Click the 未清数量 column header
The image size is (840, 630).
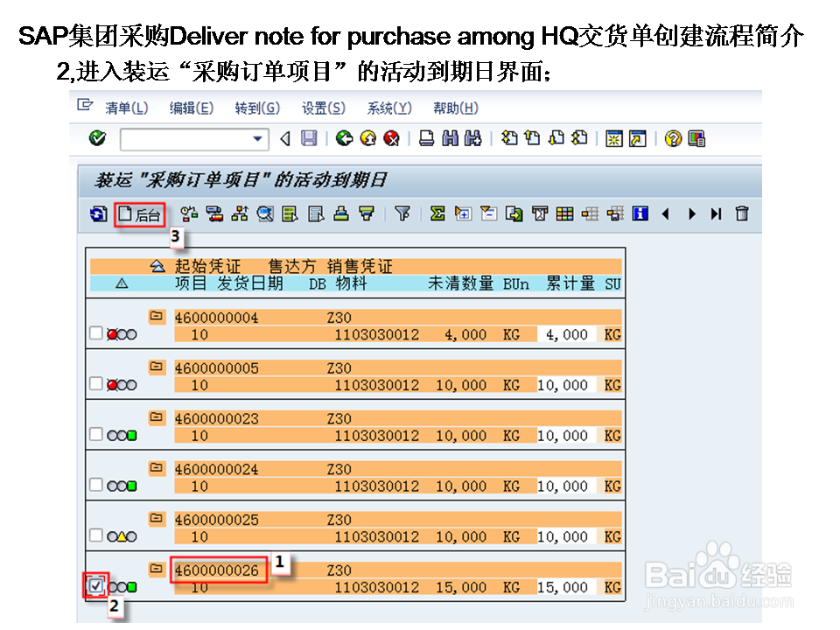tap(461, 283)
